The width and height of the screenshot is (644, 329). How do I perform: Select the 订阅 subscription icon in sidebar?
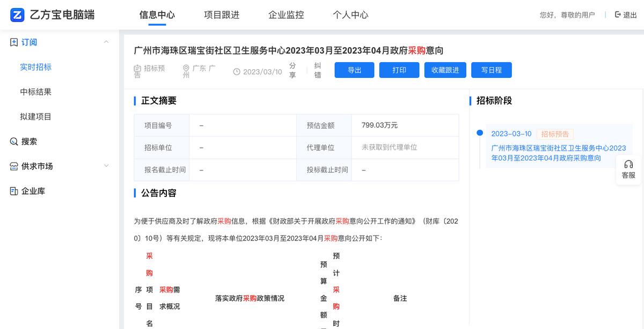(x=13, y=42)
